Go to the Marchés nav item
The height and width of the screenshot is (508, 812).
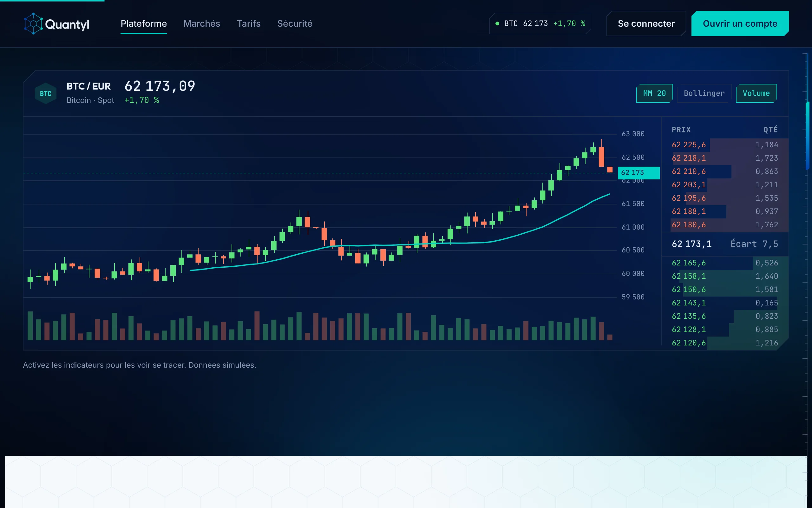point(202,23)
